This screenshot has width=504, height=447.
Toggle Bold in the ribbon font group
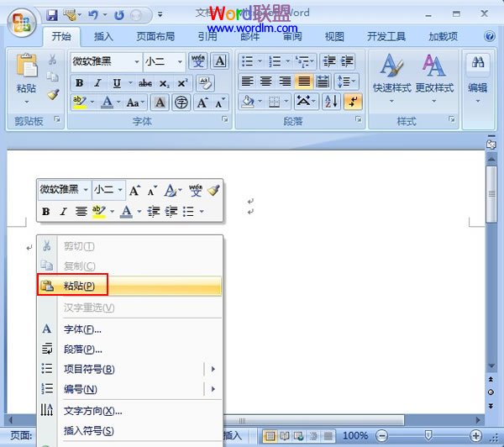pos(79,83)
